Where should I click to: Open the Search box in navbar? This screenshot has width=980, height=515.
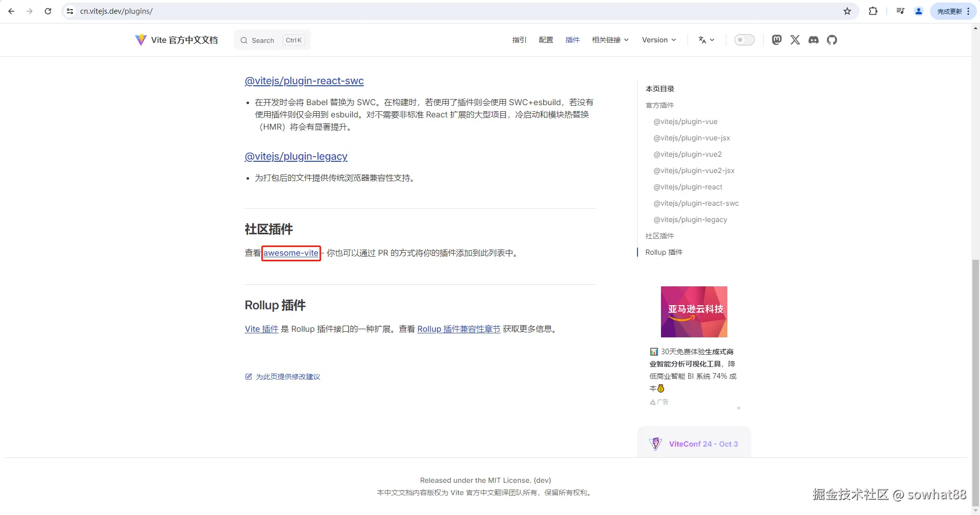272,40
